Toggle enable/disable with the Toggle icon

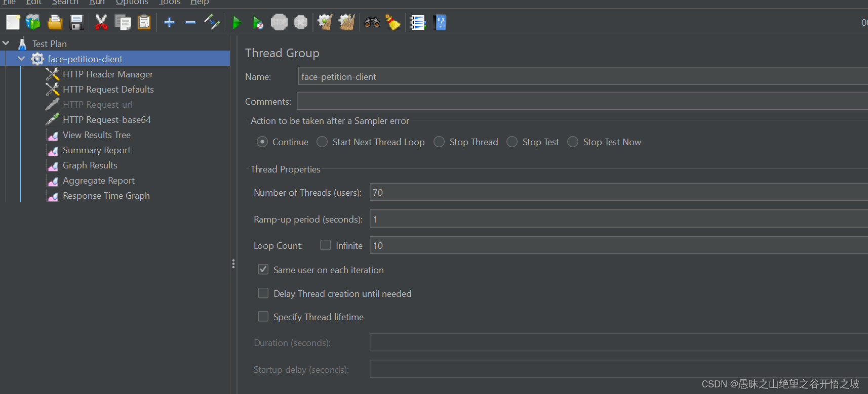coord(212,22)
